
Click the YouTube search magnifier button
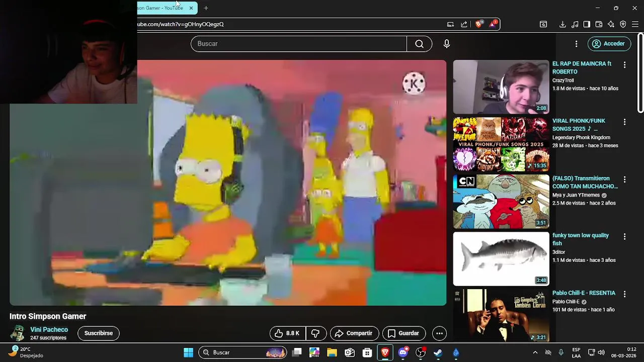click(419, 44)
